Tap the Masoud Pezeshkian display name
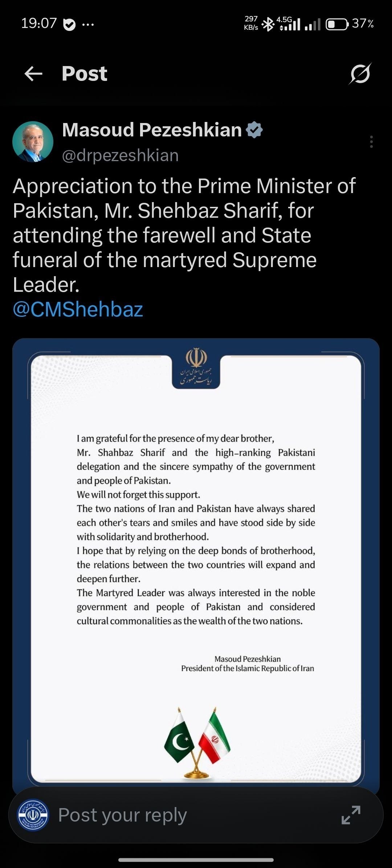This screenshot has width=392, height=868. (152, 130)
